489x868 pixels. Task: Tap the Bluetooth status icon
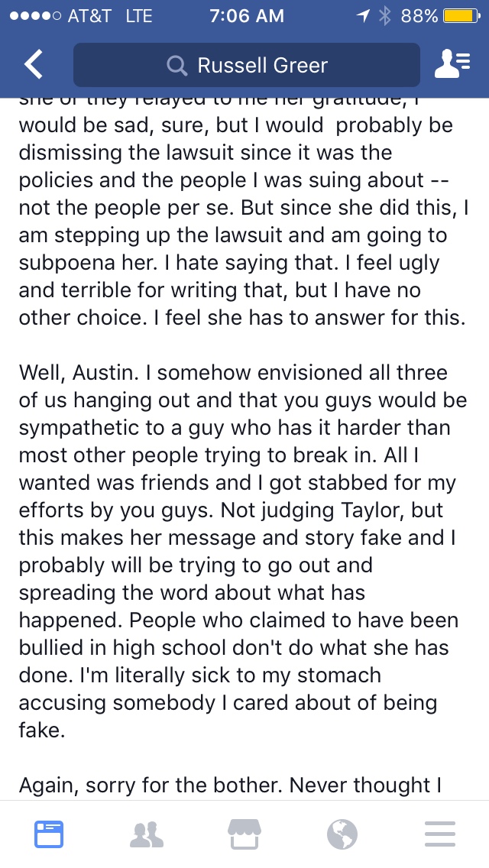click(384, 16)
